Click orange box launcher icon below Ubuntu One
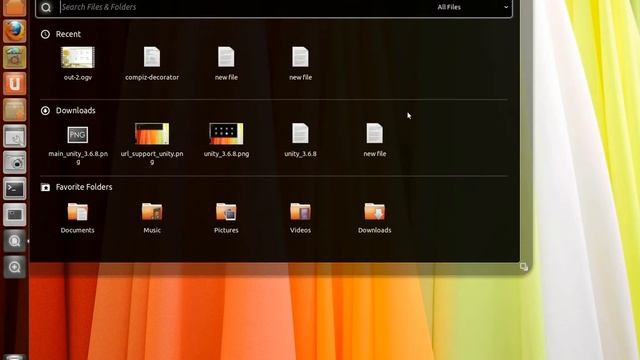This screenshot has height=360, width=640. (15, 110)
